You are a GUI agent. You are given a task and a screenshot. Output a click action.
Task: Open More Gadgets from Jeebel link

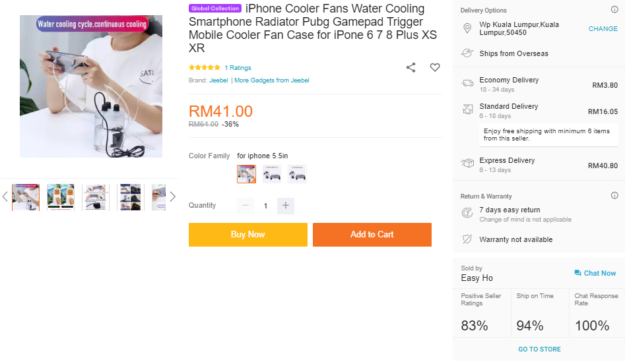coord(271,80)
